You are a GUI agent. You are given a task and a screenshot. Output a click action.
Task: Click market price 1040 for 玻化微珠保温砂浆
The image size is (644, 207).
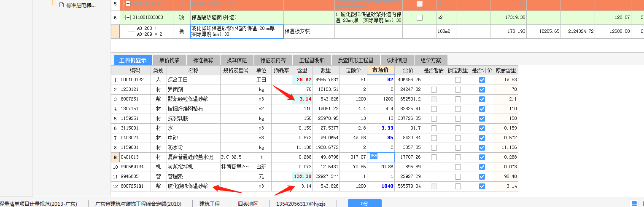[381, 186]
